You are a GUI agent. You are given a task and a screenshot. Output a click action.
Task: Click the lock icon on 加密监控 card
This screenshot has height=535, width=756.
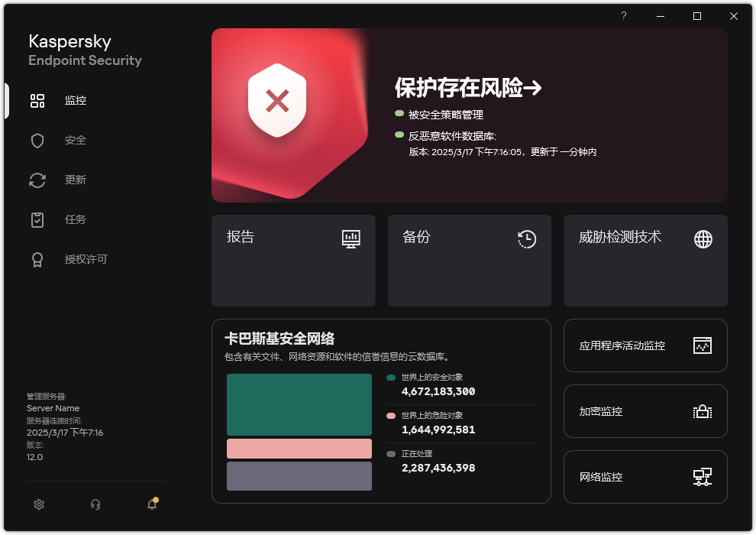tap(702, 411)
